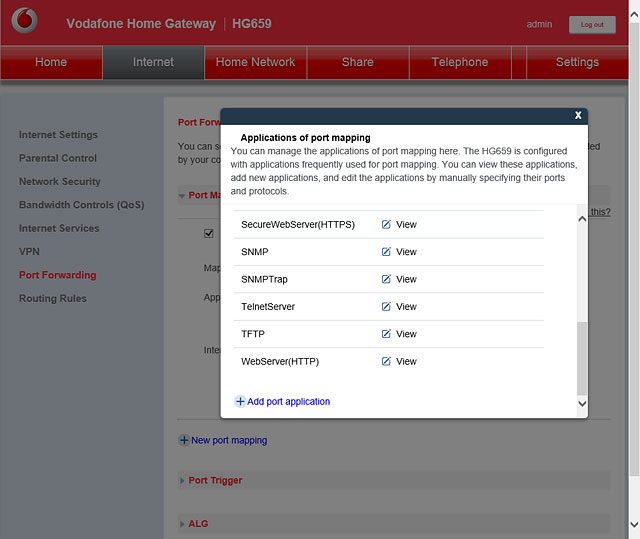This screenshot has height=539, width=640.
Task: Open Internet Settings in sidebar
Action: (x=58, y=135)
